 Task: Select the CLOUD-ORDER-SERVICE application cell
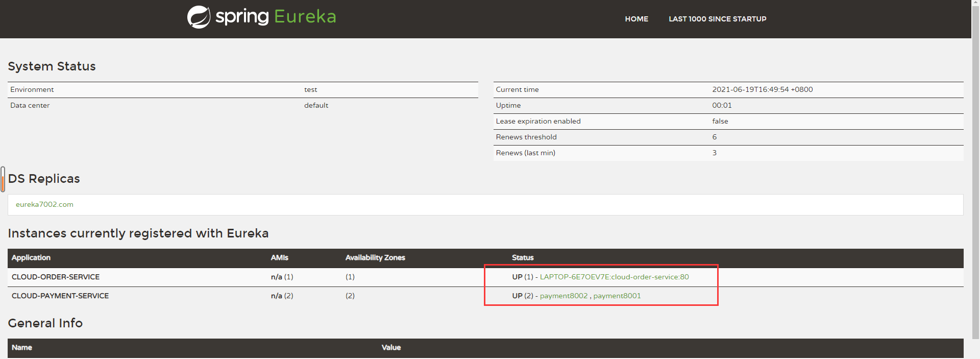click(x=56, y=277)
